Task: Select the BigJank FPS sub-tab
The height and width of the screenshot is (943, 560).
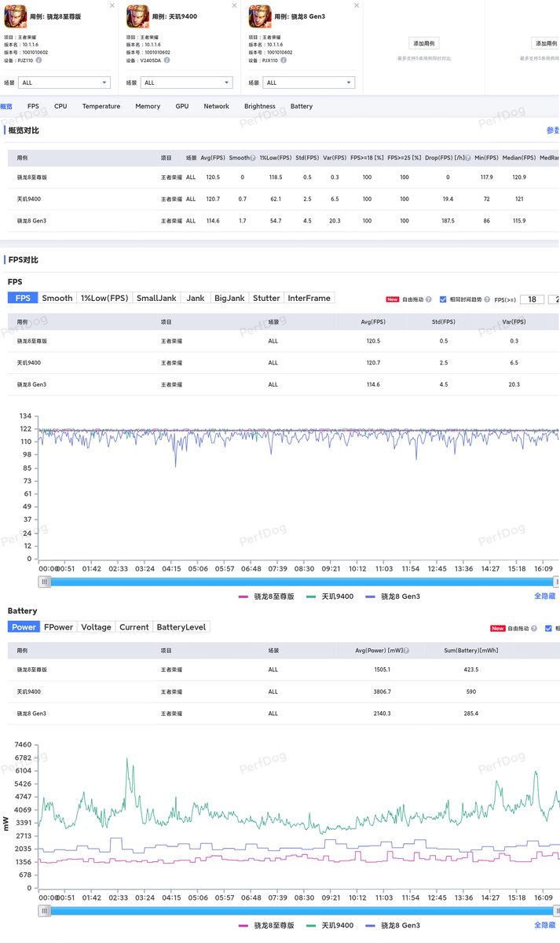Action: click(x=229, y=298)
